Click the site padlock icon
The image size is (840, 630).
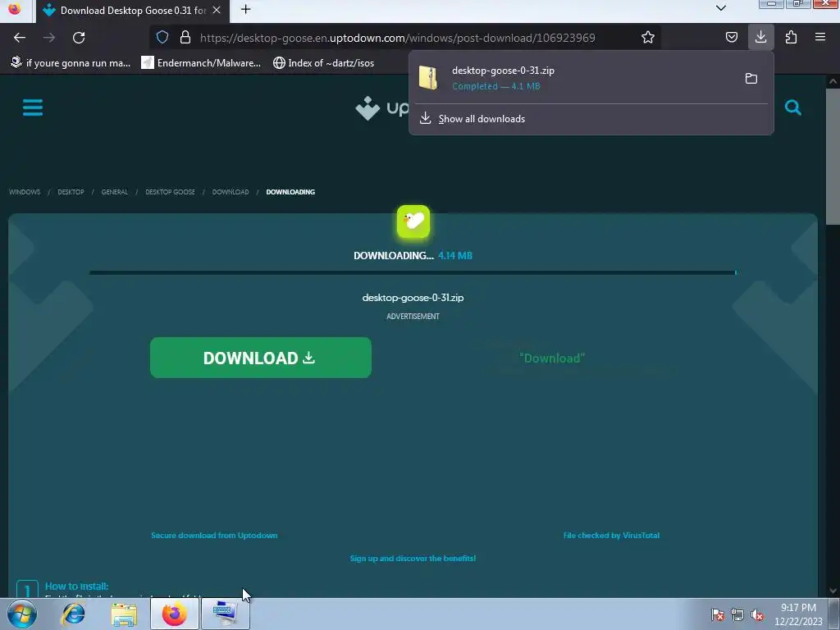pos(185,37)
